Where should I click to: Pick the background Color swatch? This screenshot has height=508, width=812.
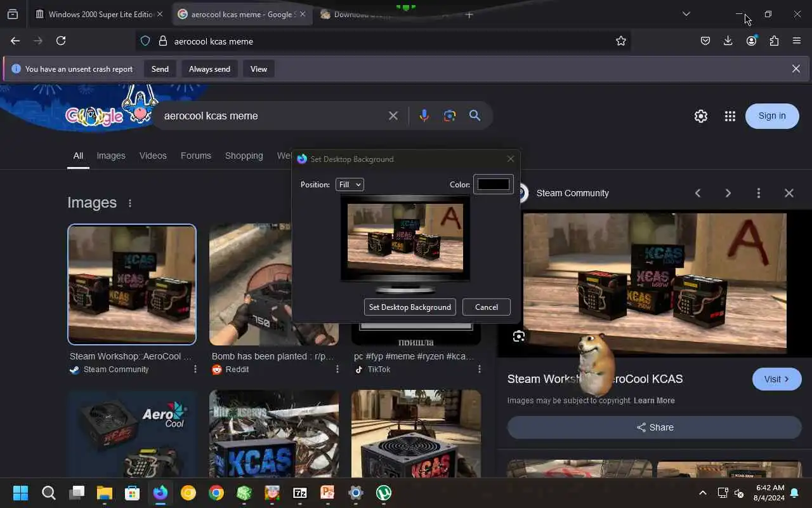tap(494, 184)
